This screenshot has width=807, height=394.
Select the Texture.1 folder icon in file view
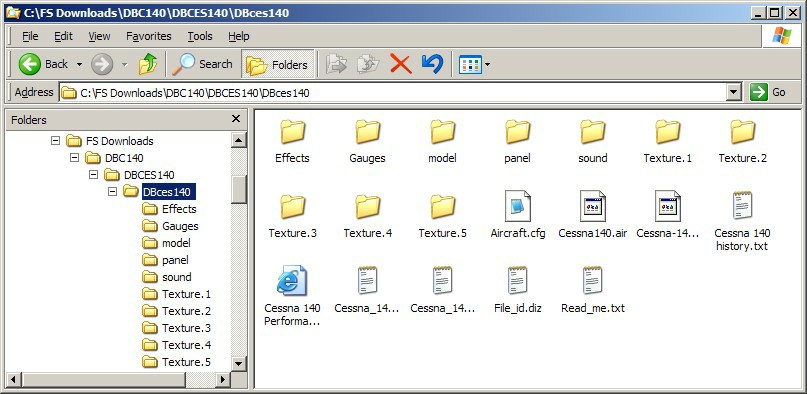[x=668, y=132]
